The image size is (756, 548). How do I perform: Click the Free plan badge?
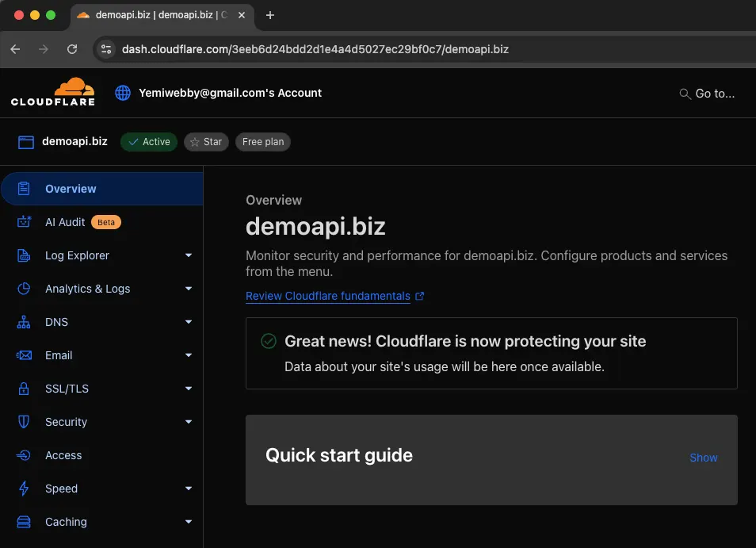coord(262,142)
